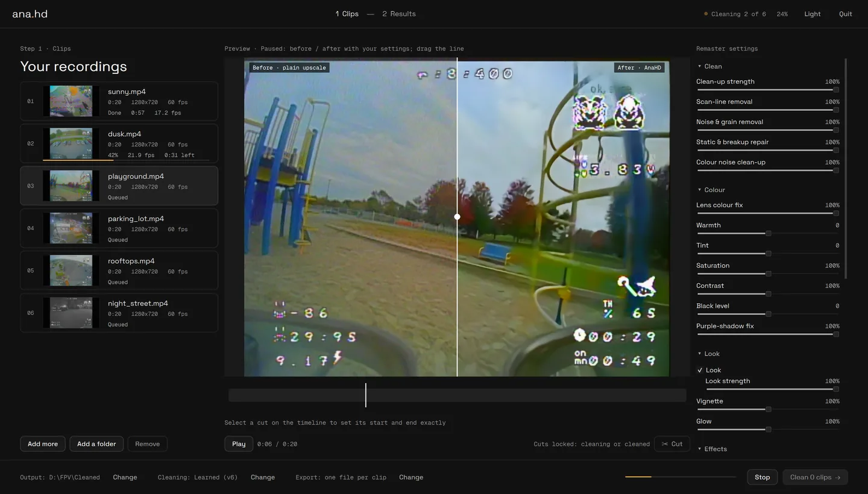Expand the Effects settings section
Screen dimensions: 868x494
712,449
